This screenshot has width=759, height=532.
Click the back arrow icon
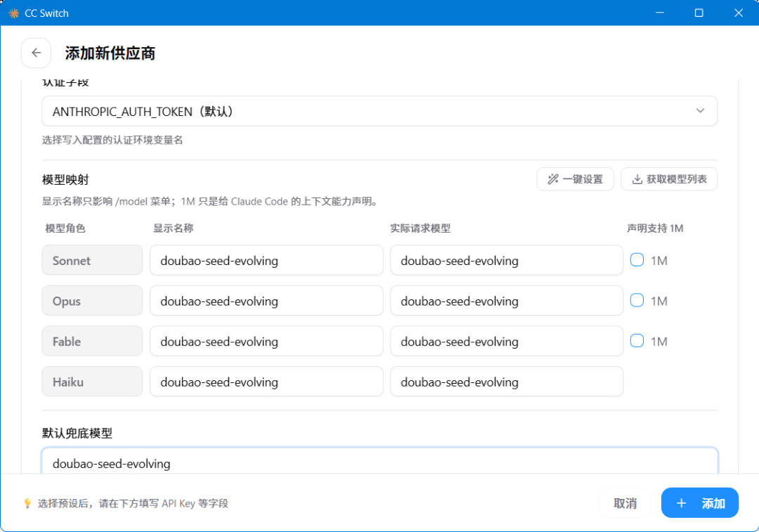(x=37, y=53)
